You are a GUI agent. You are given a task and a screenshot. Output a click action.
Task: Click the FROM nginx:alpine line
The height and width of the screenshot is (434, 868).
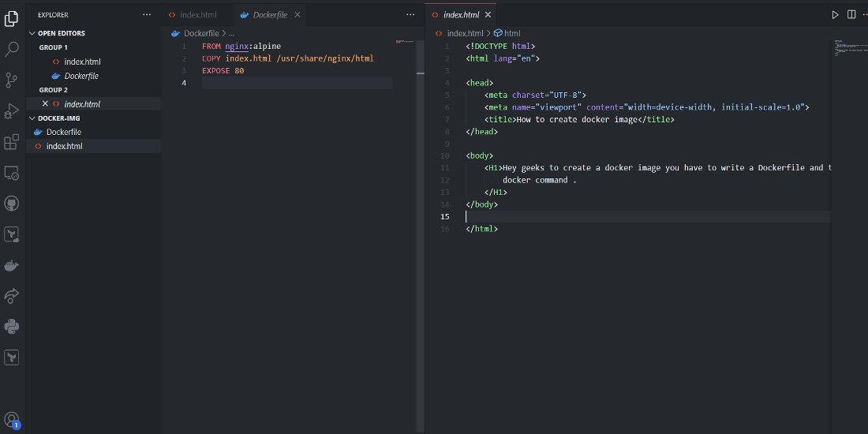coord(241,46)
